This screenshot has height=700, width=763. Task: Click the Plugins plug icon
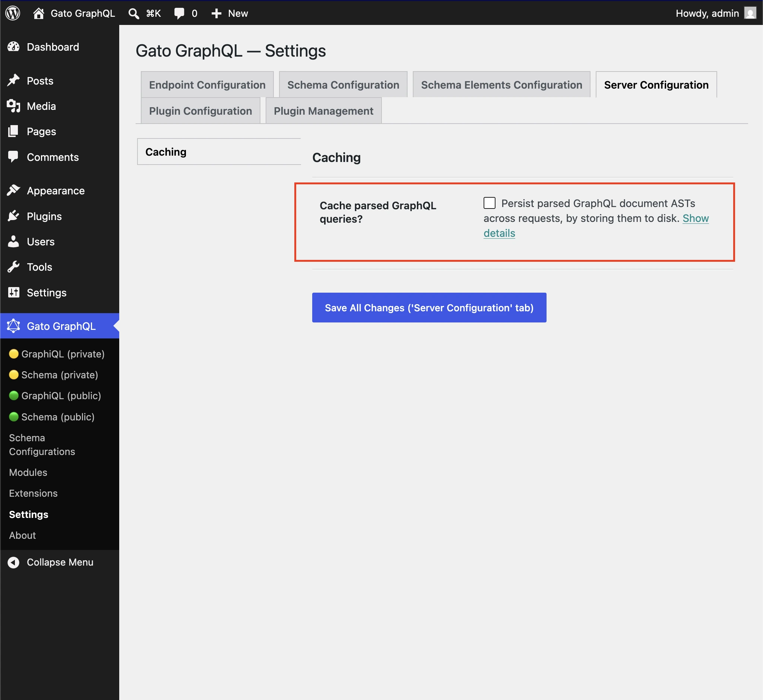tap(14, 216)
